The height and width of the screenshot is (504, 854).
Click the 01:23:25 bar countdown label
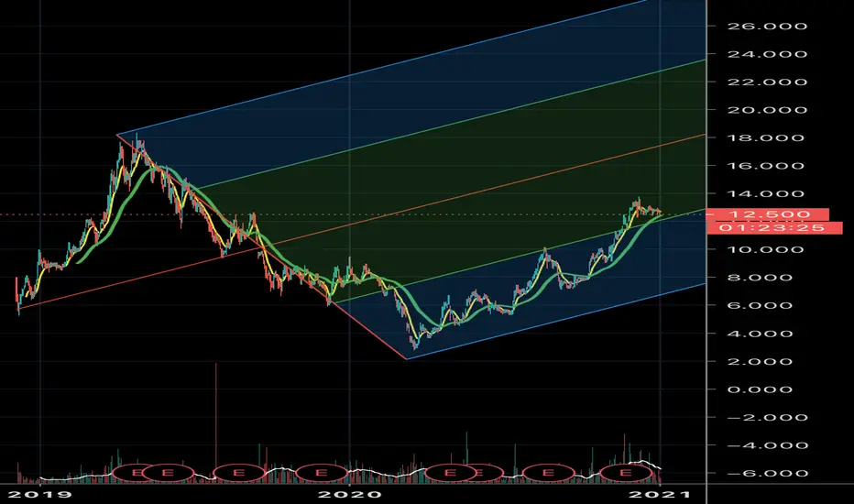(x=774, y=227)
